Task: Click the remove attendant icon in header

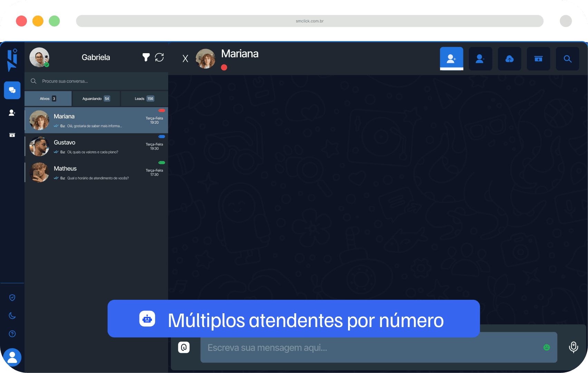Action: 480,59
